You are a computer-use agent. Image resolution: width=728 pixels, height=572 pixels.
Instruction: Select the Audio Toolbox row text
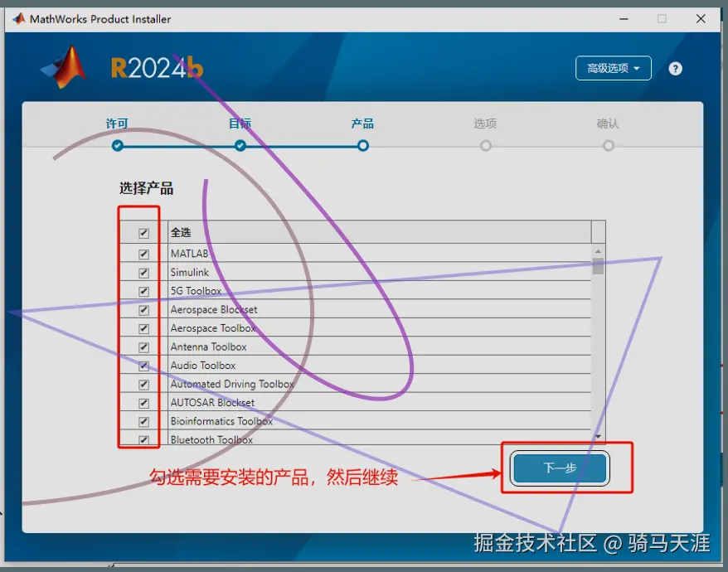203,366
